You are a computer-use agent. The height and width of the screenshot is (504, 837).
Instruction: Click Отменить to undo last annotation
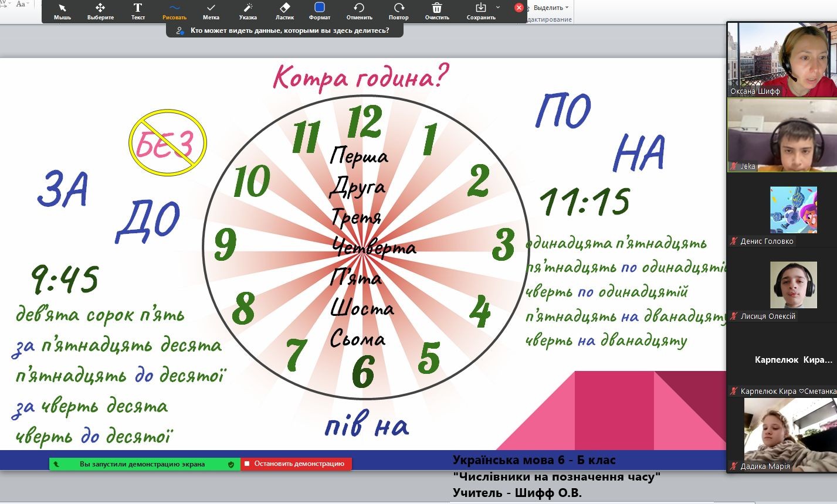click(x=359, y=11)
